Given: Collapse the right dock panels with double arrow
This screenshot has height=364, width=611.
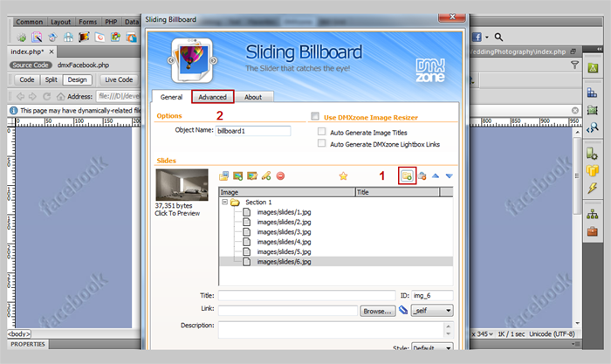Looking at the screenshot, I should tap(599, 49).
